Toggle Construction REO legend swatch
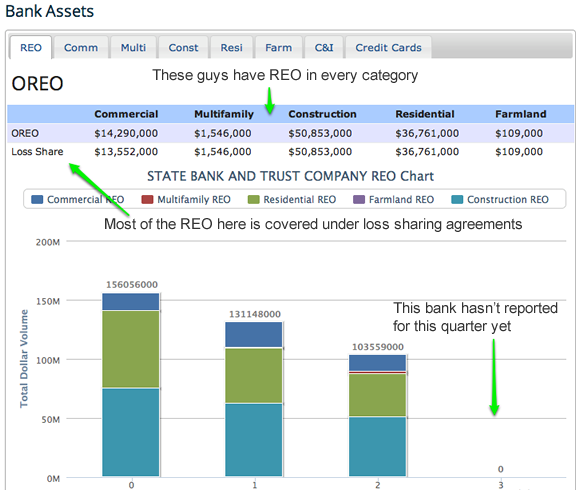 pyautogui.click(x=457, y=200)
